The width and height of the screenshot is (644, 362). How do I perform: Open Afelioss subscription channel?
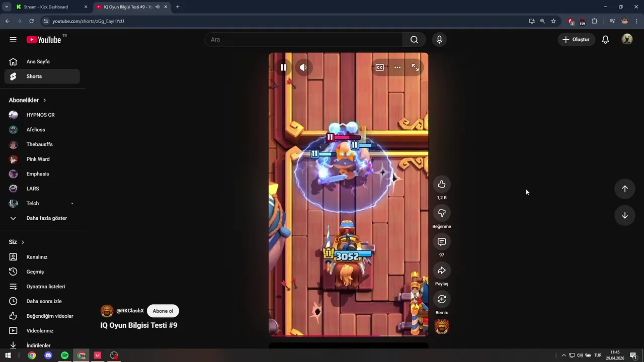(x=42, y=130)
